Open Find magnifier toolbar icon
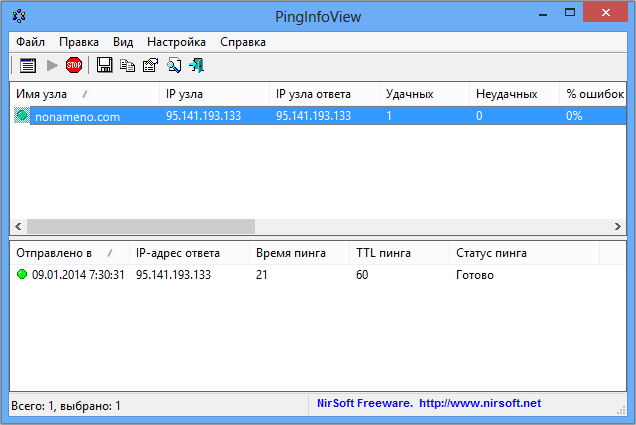 tap(174, 65)
